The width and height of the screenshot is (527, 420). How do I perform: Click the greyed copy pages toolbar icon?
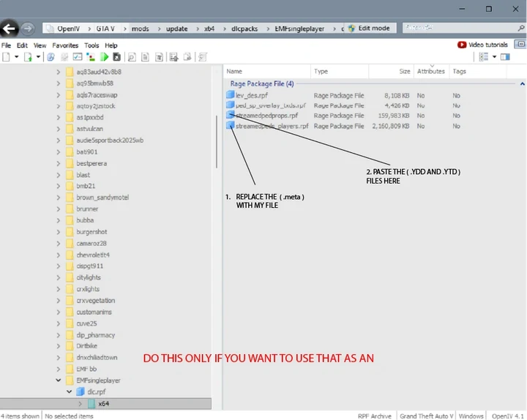click(x=187, y=57)
